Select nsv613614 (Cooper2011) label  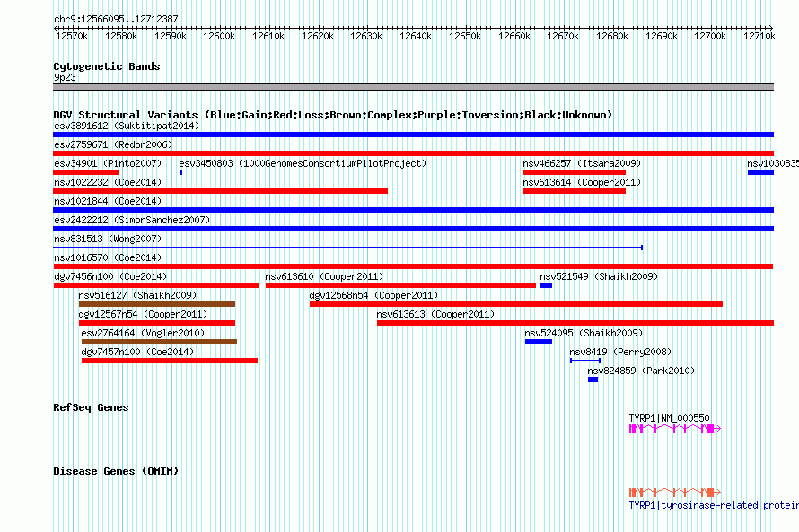click(582, 182)
